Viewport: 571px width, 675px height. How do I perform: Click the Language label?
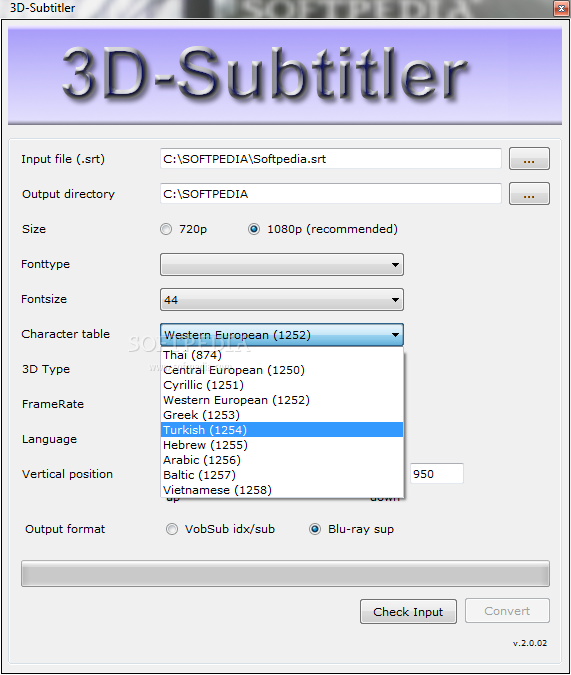click(x=50, y=440)
